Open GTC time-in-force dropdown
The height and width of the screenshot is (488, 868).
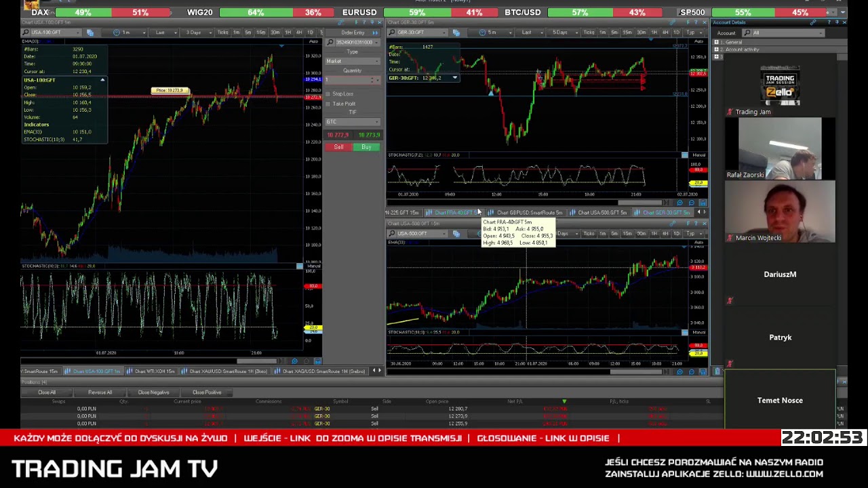pyautogui.click(x=353, y=122)
